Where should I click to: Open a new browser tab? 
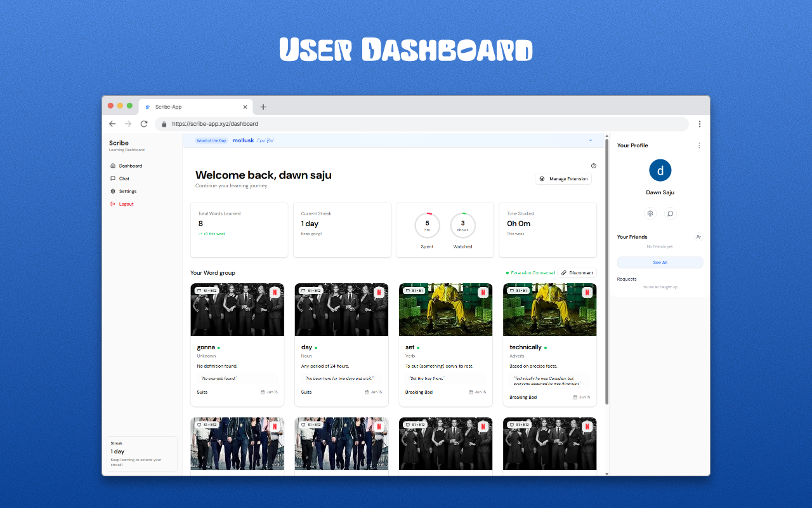[x=263, y=107]
